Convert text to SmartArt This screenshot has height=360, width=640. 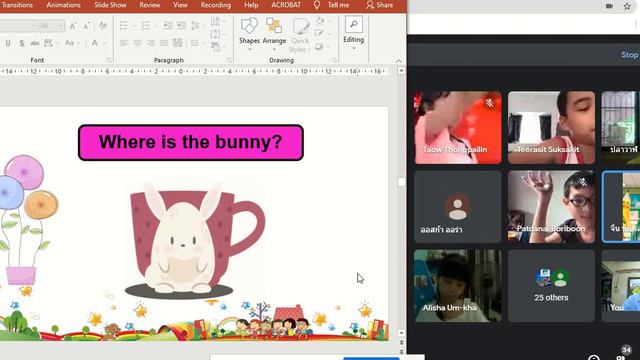tap(217, 47)
